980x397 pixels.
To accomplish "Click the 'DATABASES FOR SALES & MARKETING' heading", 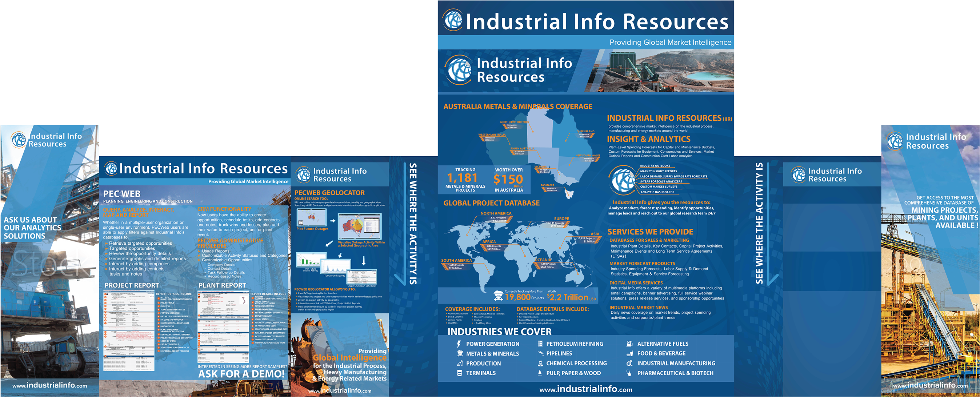I will point(649,240).
